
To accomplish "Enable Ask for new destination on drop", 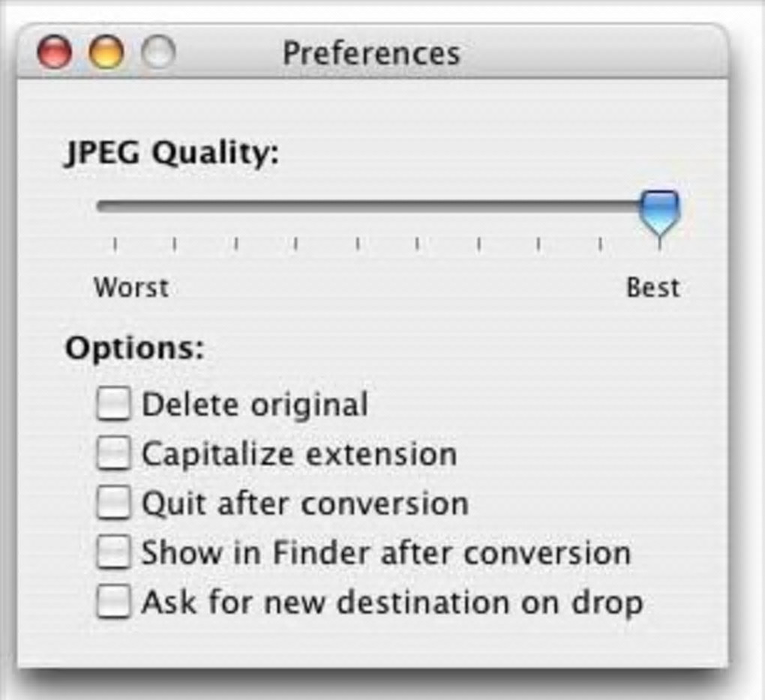I will coord(114,602).
